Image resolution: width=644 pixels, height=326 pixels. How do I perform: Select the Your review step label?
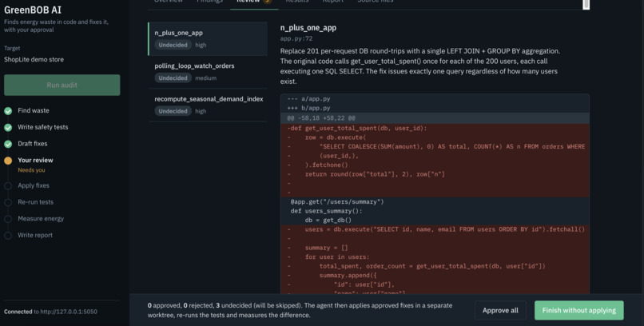point(35,160)
